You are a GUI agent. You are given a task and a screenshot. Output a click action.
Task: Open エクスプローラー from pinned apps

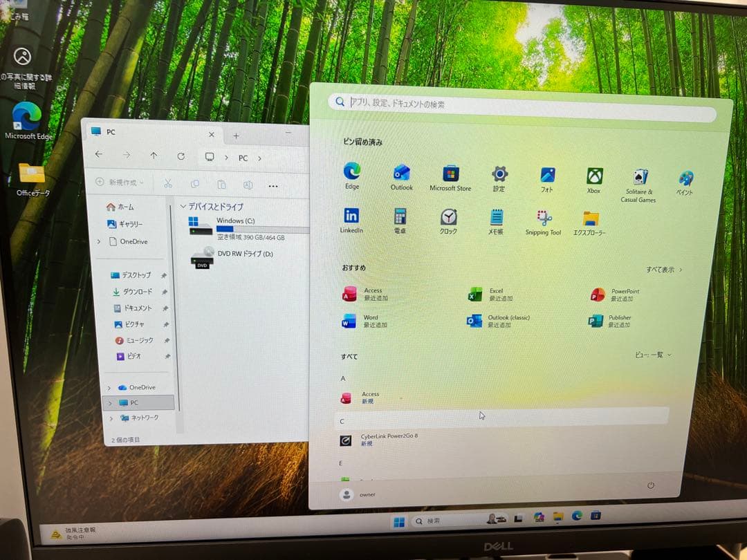590,223
